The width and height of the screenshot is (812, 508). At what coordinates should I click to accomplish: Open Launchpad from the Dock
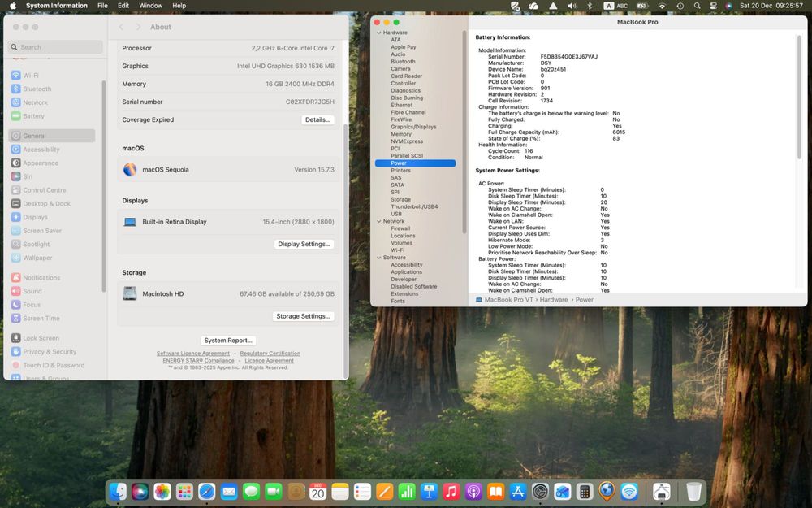pos(184,491)
